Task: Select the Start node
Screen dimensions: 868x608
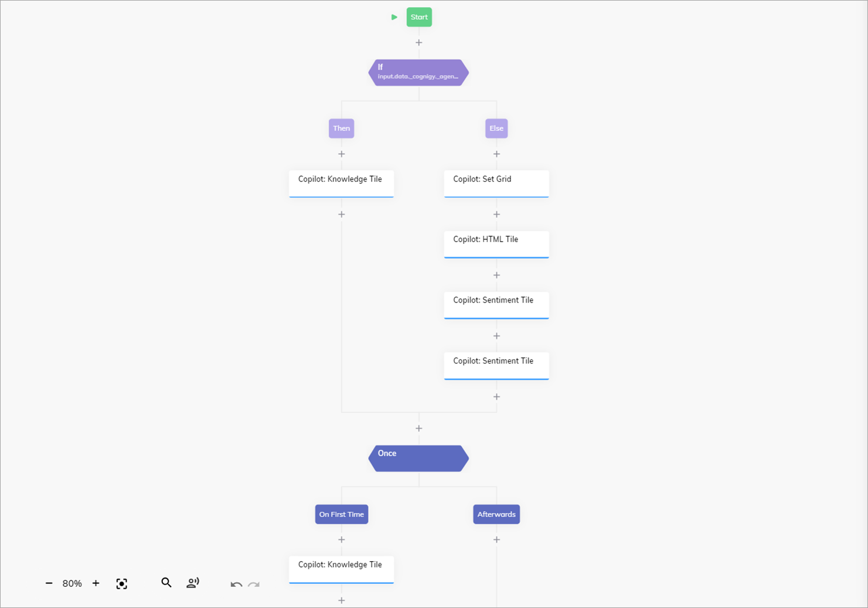Action: (419, 17)
